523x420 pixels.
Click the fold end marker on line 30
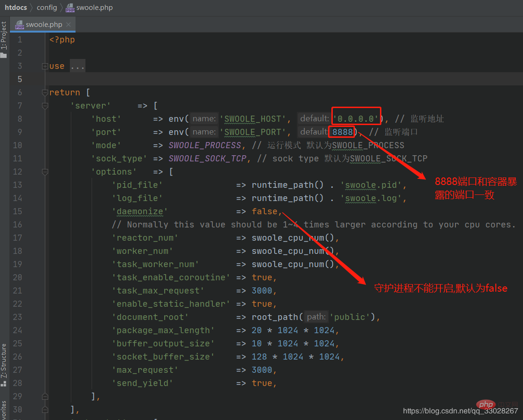point(45,410)
